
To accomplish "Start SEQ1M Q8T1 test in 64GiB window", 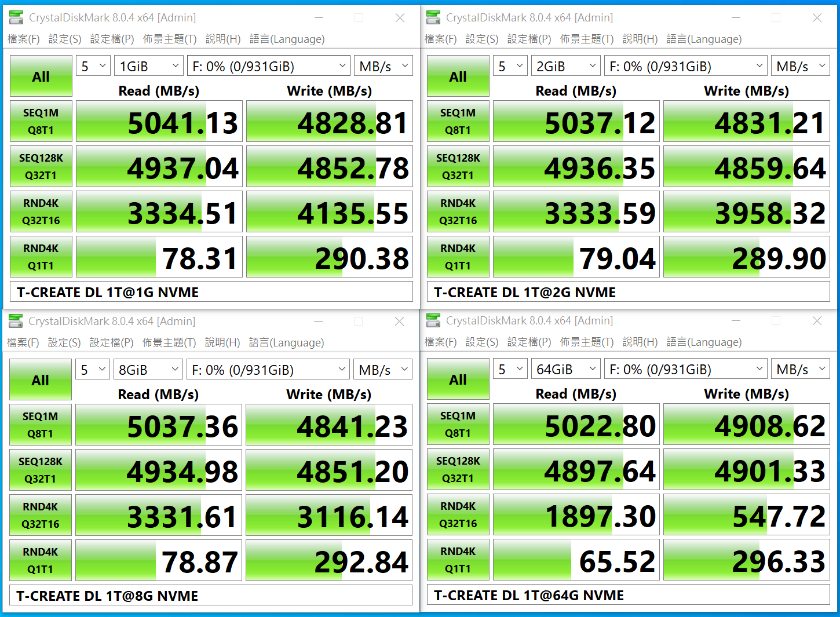I will coord(458,424).
